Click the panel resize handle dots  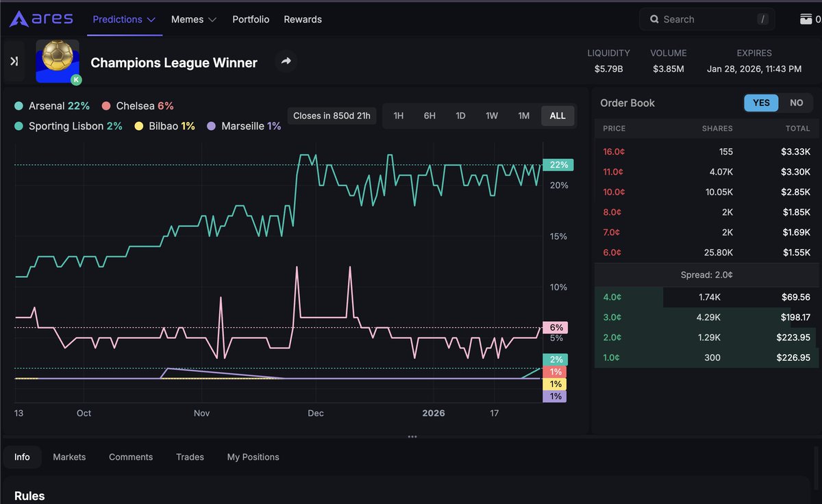412,436
